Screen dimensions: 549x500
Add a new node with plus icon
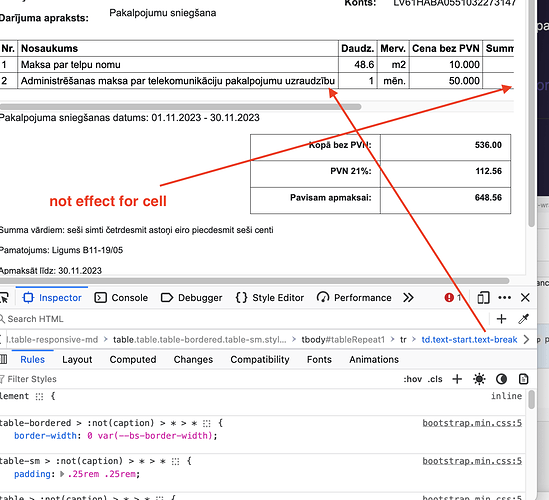pyautogui.click(x=501, y=319)
